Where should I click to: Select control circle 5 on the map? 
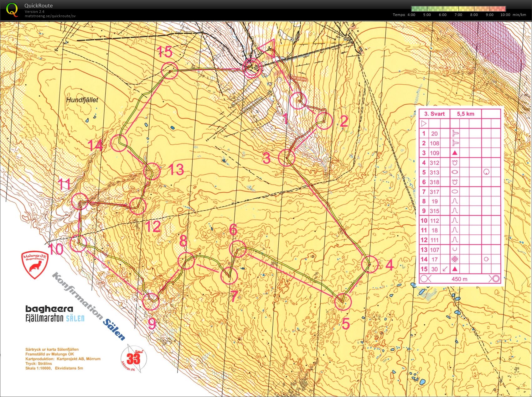(343, 302)
